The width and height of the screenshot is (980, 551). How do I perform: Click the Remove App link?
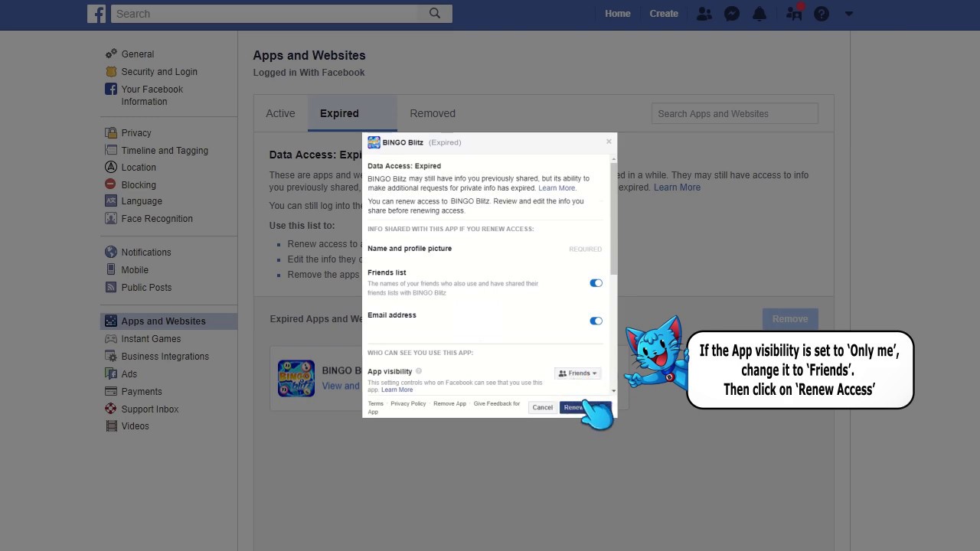click(x=449, y=404)
